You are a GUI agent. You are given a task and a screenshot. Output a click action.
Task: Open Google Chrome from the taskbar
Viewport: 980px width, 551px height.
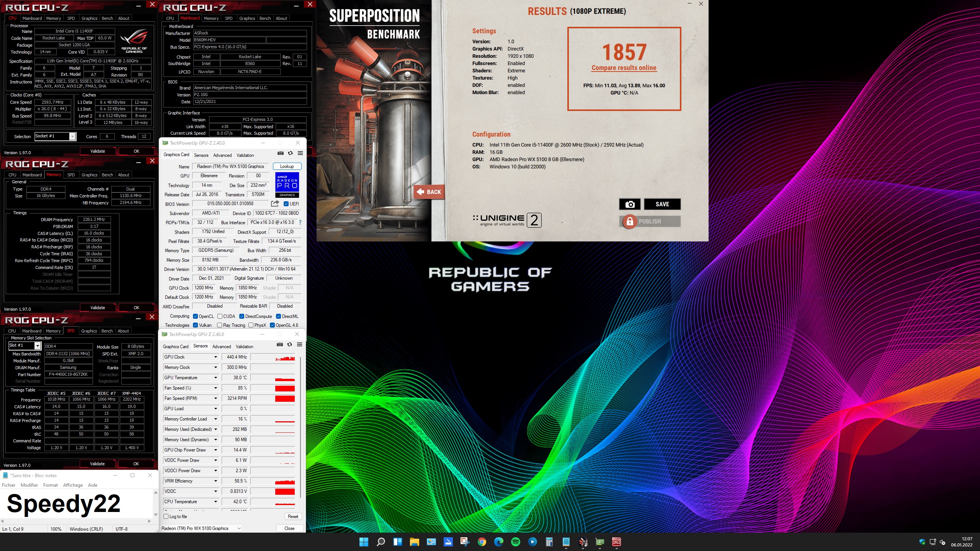click(482, 542)
